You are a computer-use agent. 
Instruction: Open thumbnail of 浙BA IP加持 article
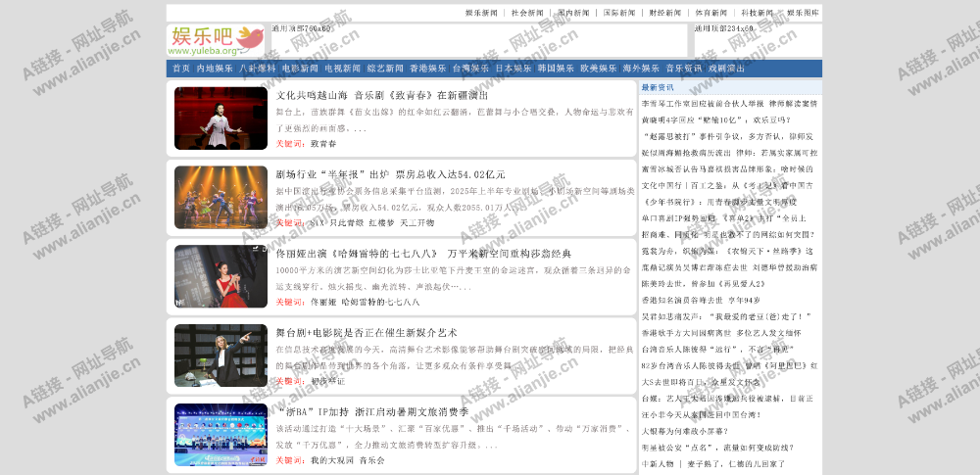[x=220, y=435]
